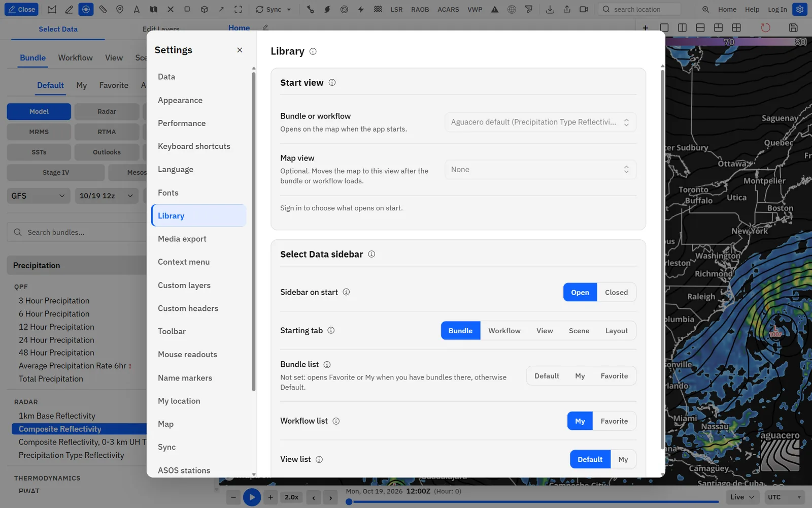Set Sidebar on start to Closed
The width and height of the screenshot is (812, 508).
click(x=616, y=292)
